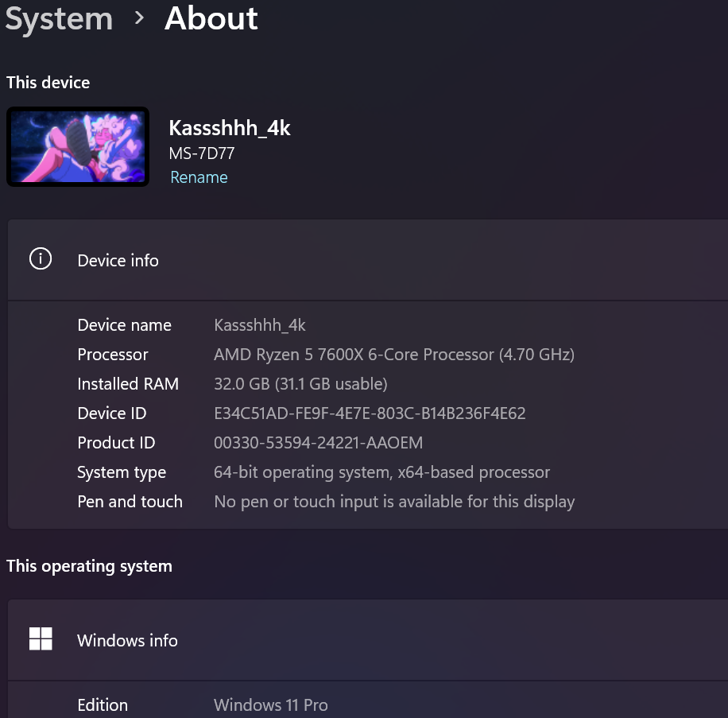Click the breadcrumb chevron arrow
Viewport: 728px width, 718px height.
140,17
